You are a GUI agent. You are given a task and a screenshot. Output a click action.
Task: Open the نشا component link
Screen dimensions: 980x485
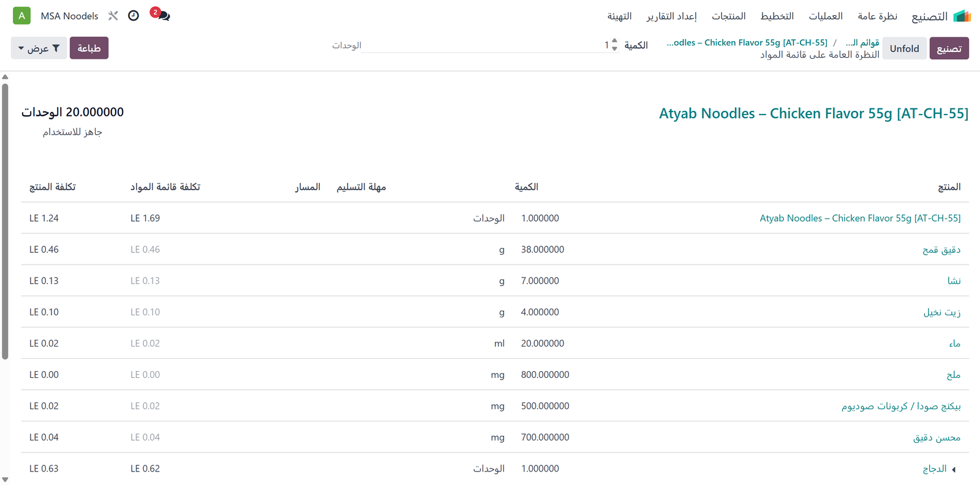[954, 280]
